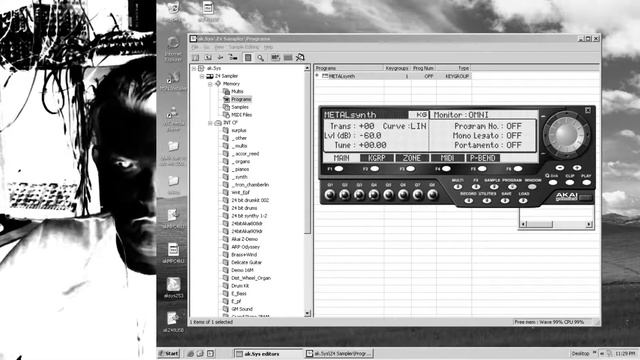Click the large data wheel on sampler
Viewport: 640px width, 360px height.
tap(566, 135)
